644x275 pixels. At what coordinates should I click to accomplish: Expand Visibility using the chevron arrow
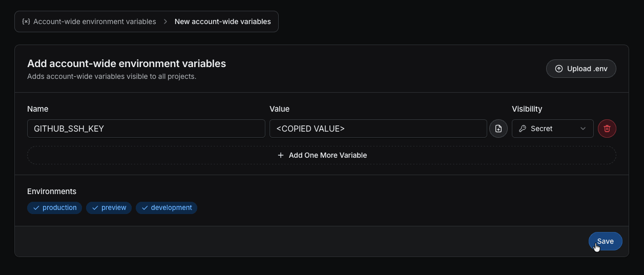[x=583, y=129]
